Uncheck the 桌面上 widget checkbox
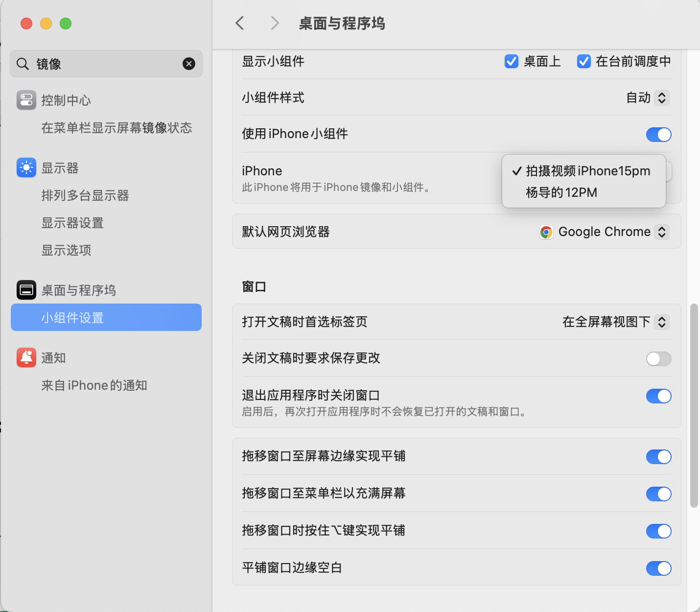The height and width of the screenshot is (612, 700). point(512,61)
